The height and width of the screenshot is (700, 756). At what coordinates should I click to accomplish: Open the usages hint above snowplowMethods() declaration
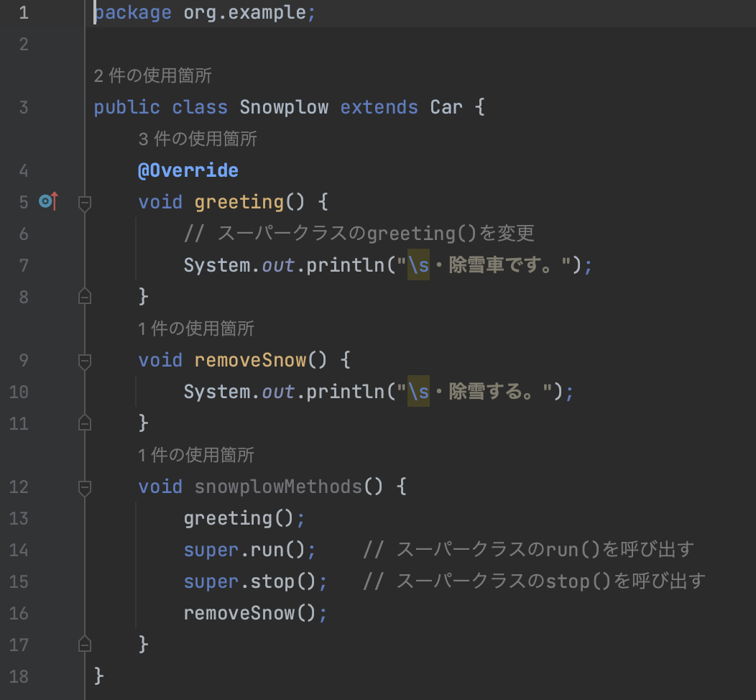coord(196,455)
